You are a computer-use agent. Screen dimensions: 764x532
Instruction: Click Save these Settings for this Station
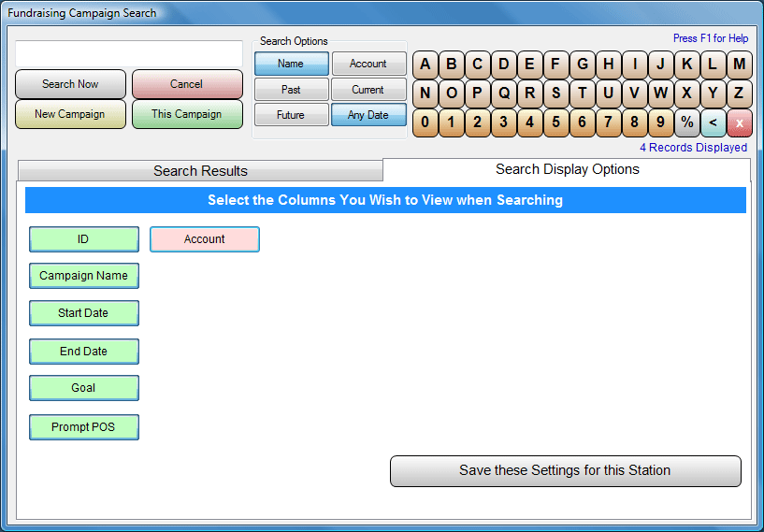[x=565, y=471]
